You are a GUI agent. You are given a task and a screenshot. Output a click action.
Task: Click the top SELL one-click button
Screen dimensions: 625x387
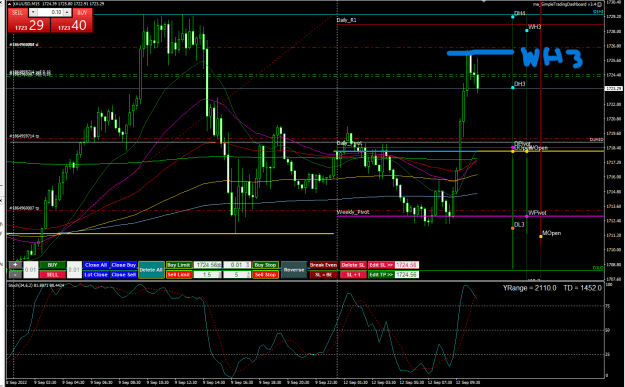17,13
